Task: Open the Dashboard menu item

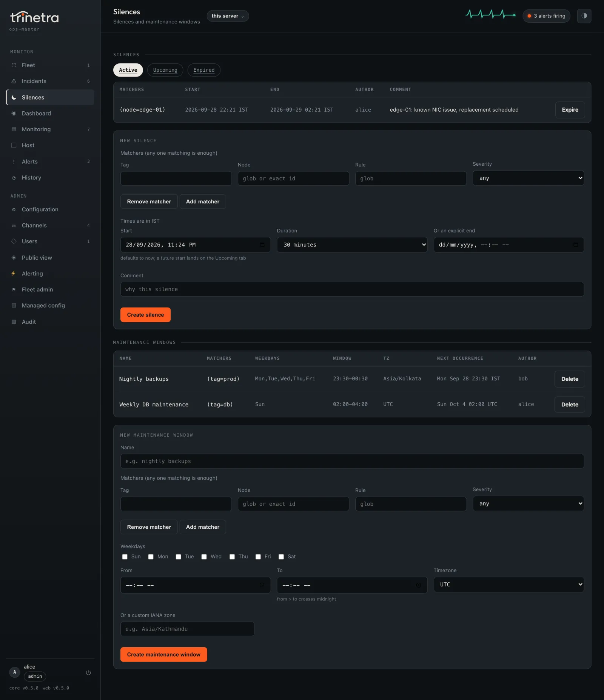Action: 50,113
